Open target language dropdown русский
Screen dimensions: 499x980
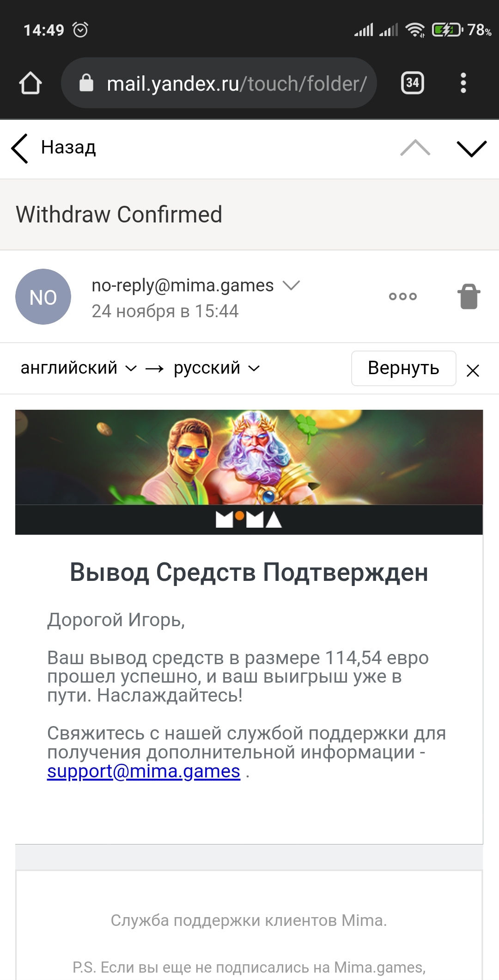[x=217, y=368]
